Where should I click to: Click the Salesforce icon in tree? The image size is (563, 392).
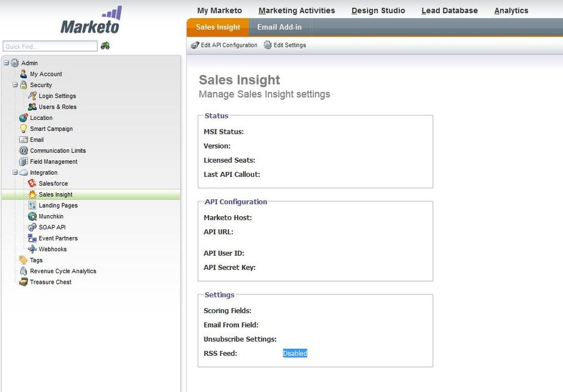(32, 184)
